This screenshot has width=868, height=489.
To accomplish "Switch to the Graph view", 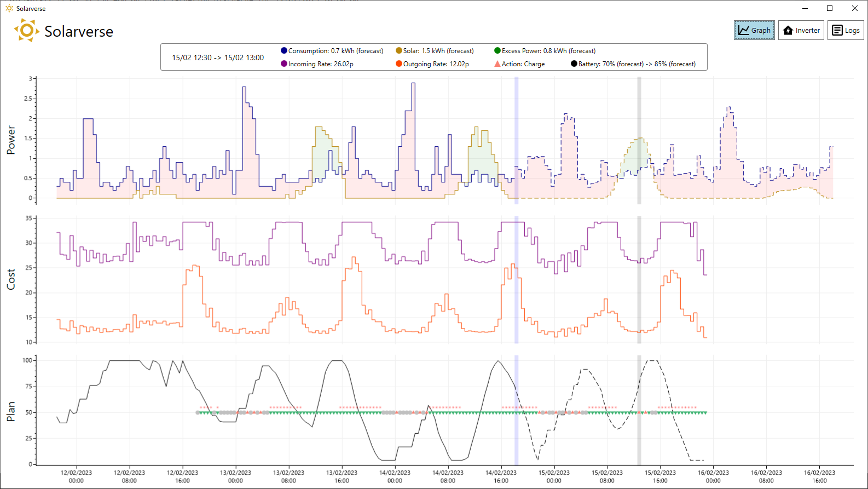I will tap(754, 30).
